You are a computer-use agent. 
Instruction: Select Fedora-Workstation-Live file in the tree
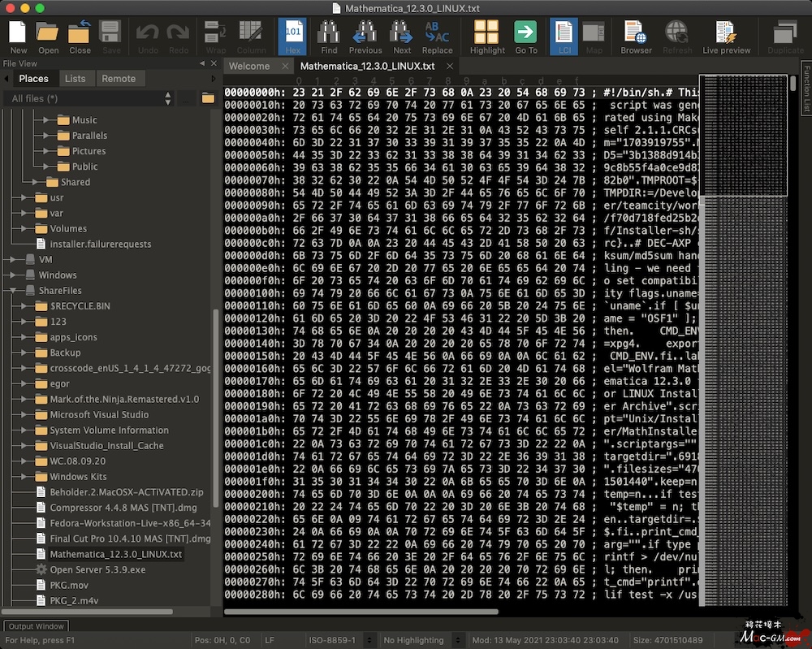coord(122,523)
